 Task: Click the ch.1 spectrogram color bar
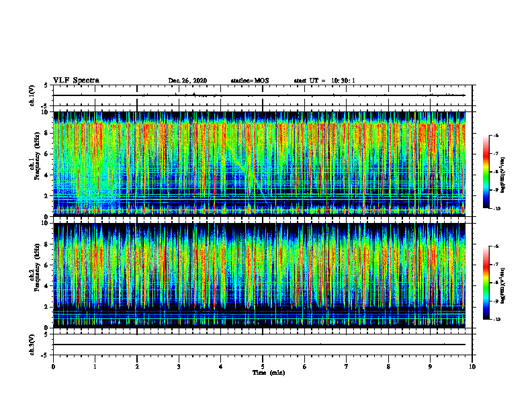(x=486, y=172)
